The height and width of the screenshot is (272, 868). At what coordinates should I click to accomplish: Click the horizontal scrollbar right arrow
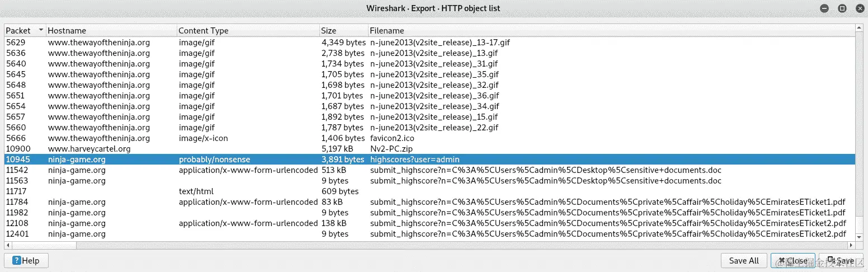[x=852, y=245]
